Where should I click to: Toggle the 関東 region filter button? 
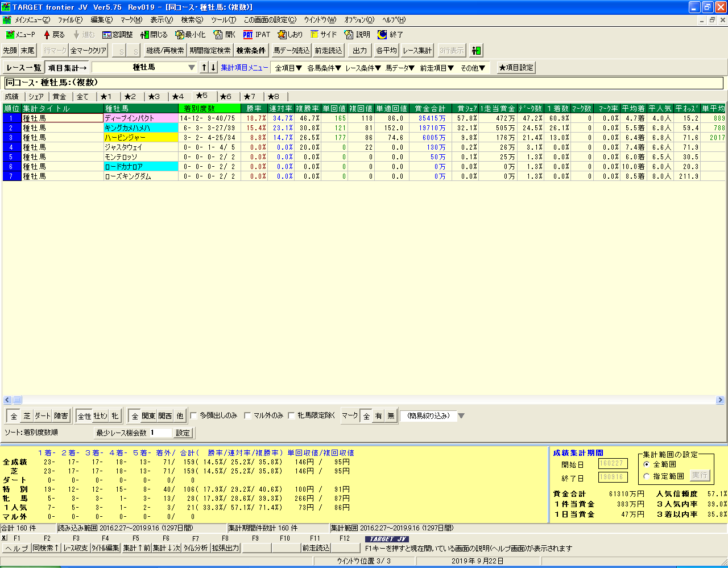148,416
